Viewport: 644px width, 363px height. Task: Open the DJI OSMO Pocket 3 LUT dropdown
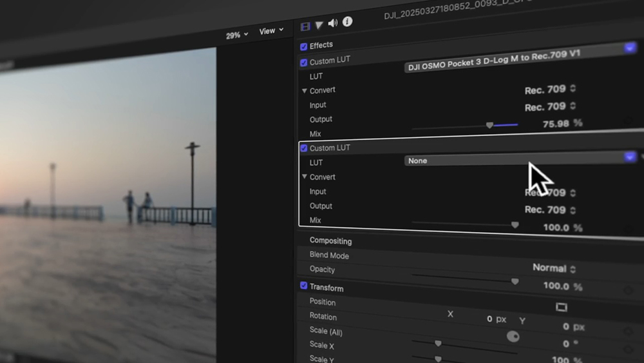click(x=521, y=57)
